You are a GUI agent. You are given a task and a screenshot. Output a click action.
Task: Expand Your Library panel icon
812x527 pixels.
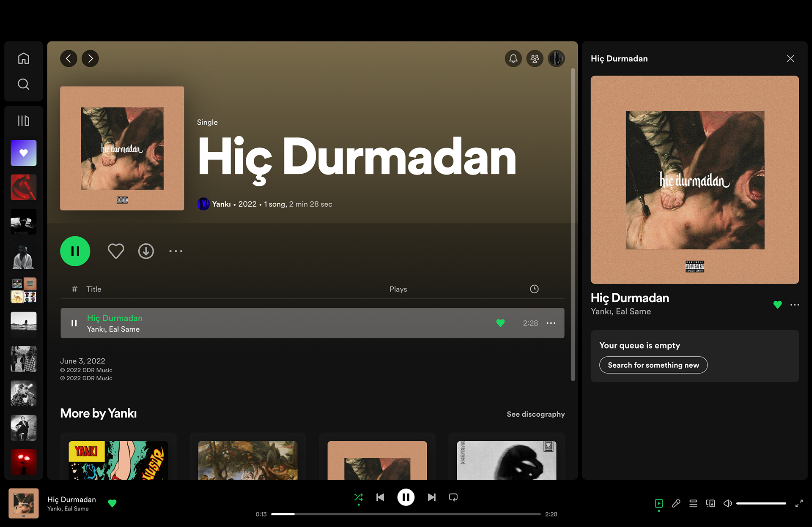click(x=24, y=121)
